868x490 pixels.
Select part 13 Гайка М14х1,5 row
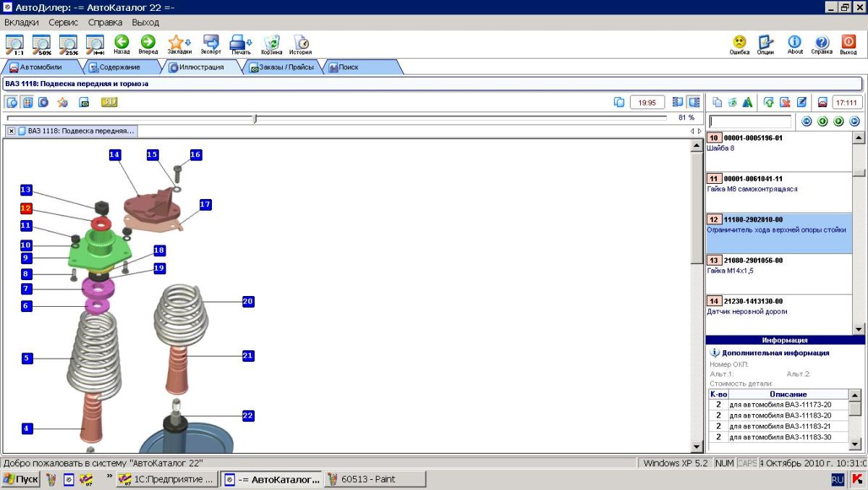click(x=778, y=274)
